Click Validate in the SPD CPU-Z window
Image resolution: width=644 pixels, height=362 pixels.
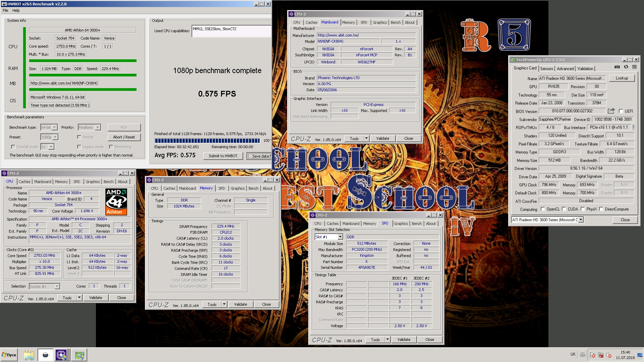[404, 340]
